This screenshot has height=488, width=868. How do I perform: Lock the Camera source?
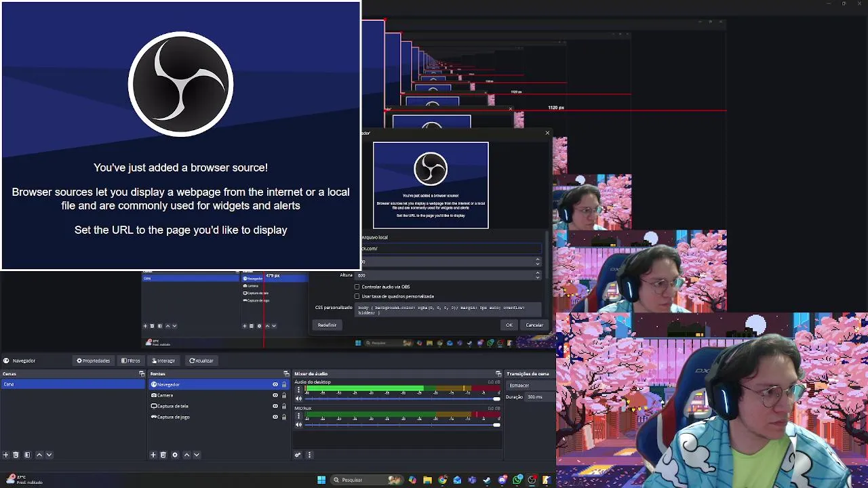[x=284, y=395]
